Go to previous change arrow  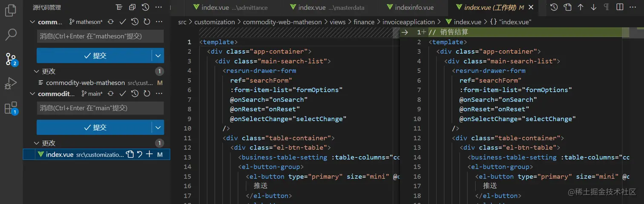(581, 7)
